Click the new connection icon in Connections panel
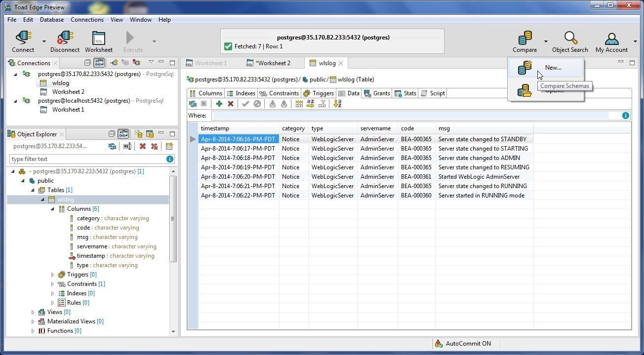644x355 pixels. coord(114,63)
